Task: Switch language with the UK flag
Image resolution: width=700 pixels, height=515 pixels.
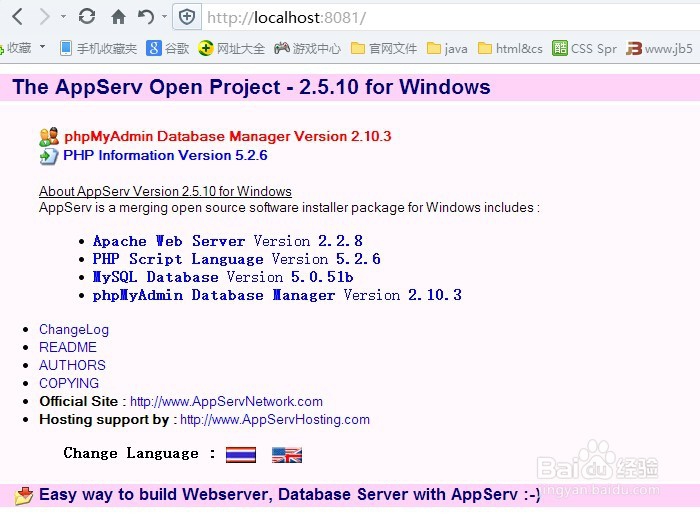Action: [x=287, y=455]
